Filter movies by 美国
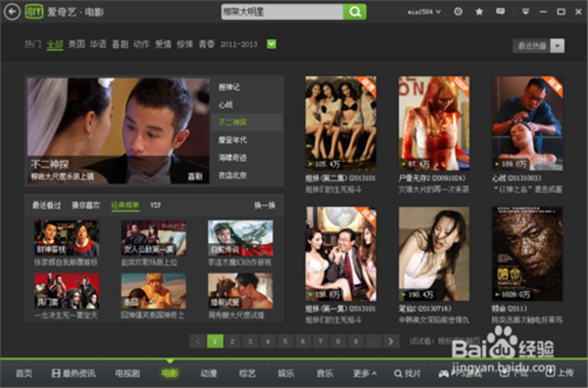 tap(76, 44)
